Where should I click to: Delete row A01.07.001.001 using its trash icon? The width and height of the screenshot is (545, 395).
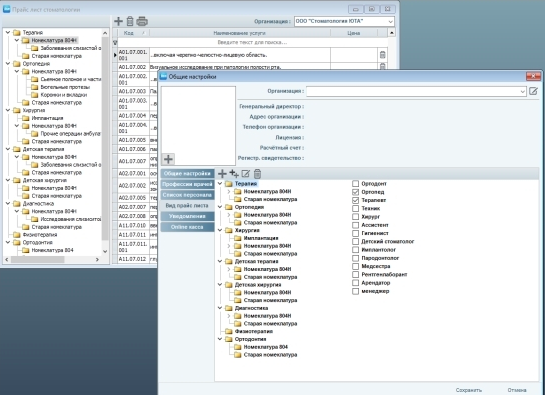coord(382,55)
